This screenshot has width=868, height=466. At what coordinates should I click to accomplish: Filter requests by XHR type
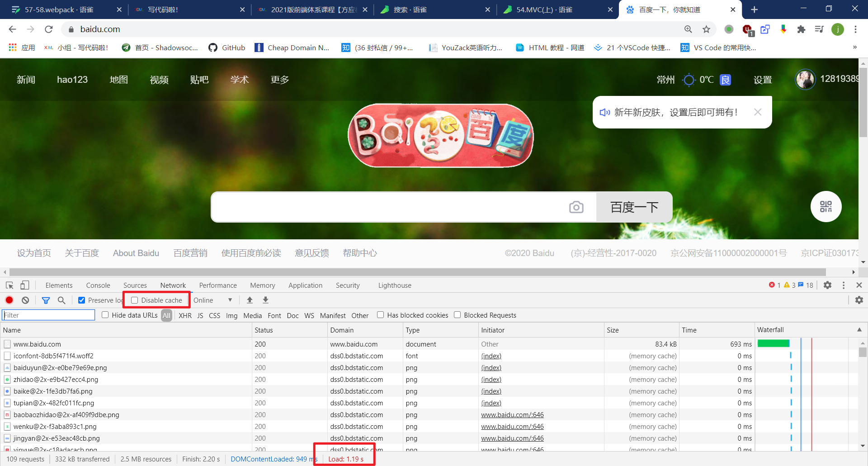click(x=185, y=315)
